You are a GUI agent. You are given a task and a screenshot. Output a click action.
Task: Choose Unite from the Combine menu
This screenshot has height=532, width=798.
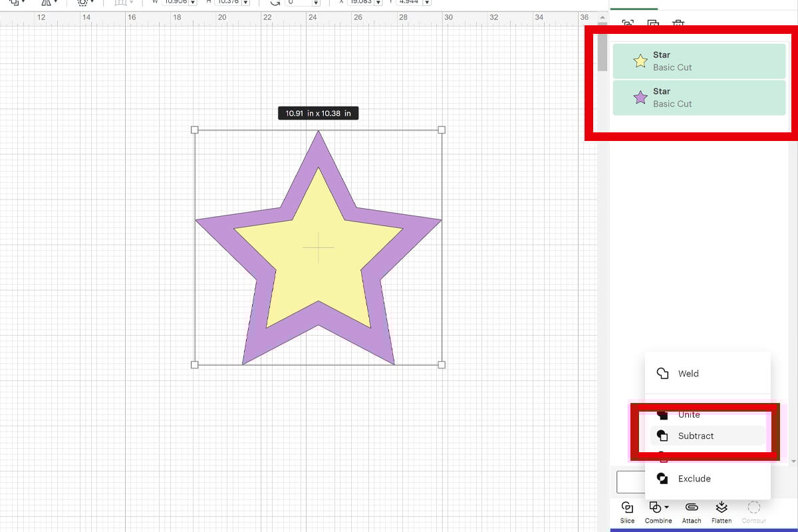coord(689,414)
